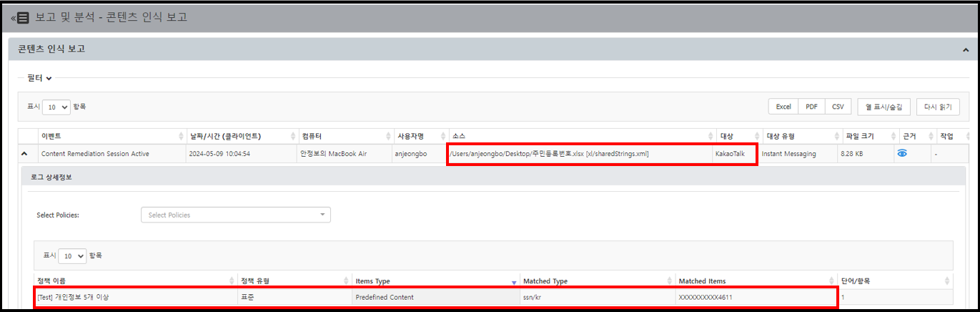Collapse the event row detail chevron
980x312 pixels.
pyautogui.click(x=24, y=154)
